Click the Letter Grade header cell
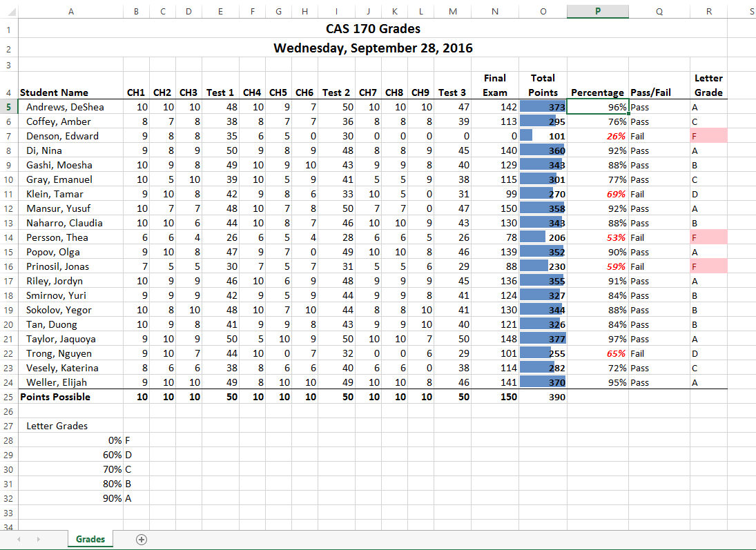This screenshot has width=756, height=550. pyautogui.click(x=708, y=86)
